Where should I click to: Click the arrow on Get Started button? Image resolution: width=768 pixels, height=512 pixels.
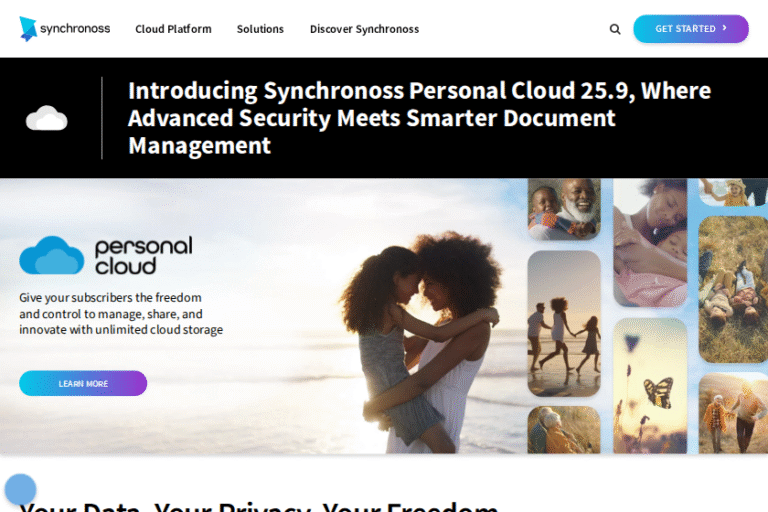[725, 28]
